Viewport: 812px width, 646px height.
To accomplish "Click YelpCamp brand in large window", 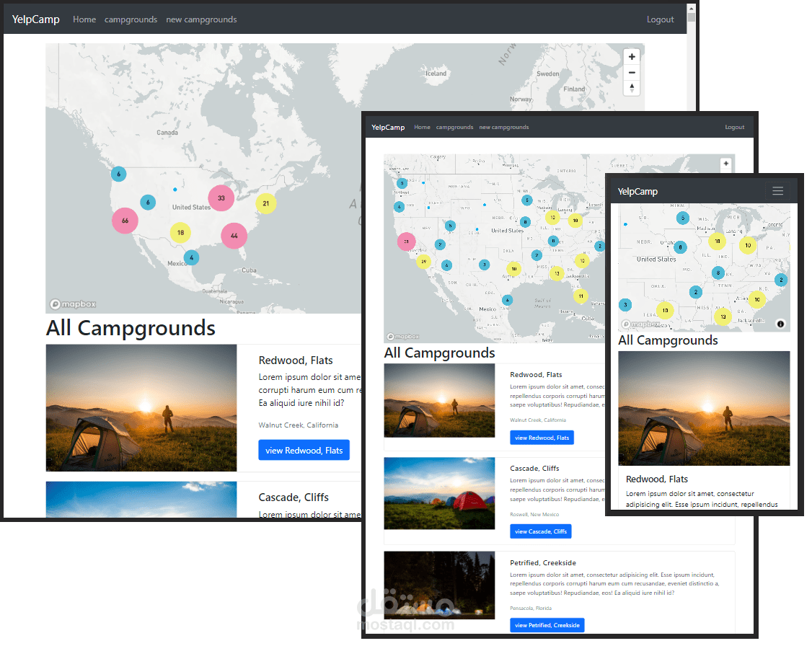I will click(x=36, y=19).
